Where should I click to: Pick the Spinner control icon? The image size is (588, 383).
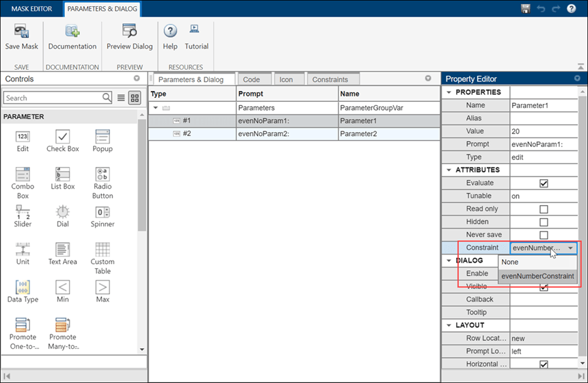[103, 213]
